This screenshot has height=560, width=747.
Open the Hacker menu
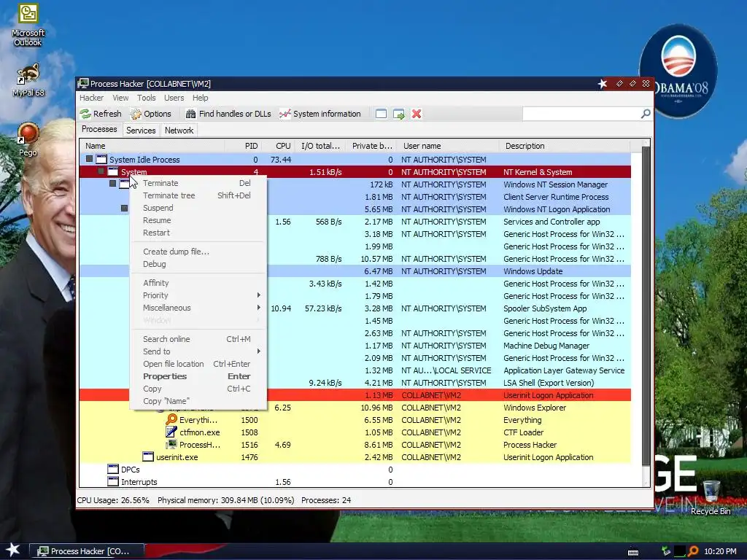91,98
